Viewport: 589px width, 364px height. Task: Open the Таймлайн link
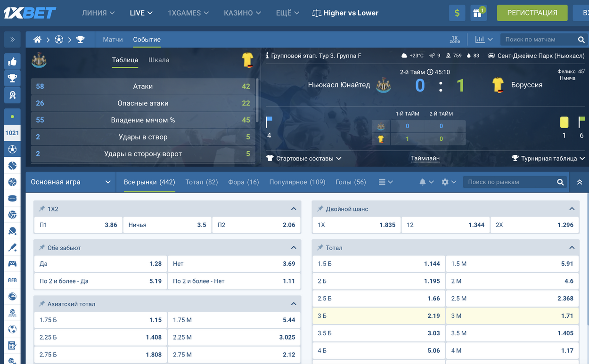(x=425, y=158)
